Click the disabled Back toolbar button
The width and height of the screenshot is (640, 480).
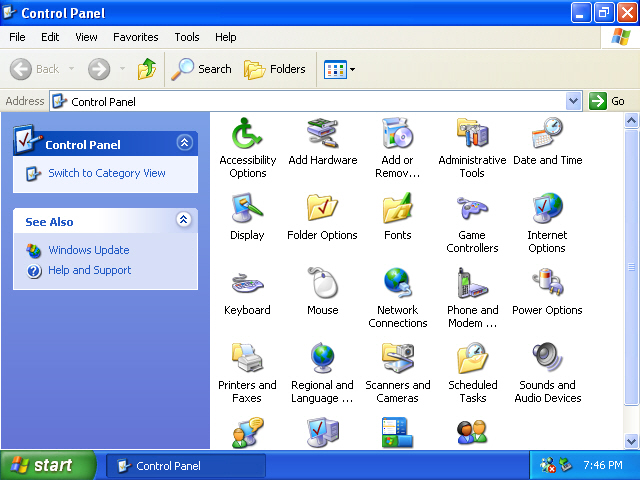[x=35, y=69]
